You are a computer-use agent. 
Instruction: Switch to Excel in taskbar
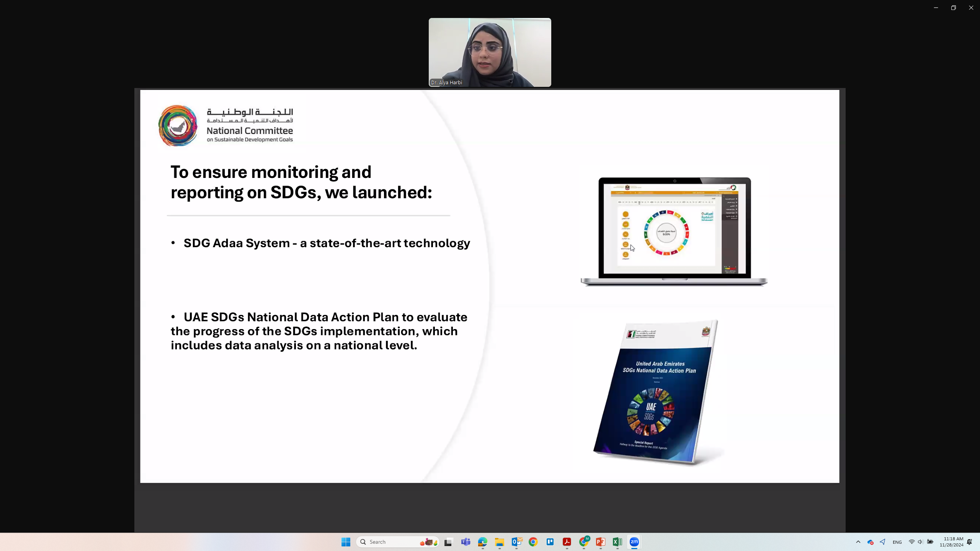617,542
